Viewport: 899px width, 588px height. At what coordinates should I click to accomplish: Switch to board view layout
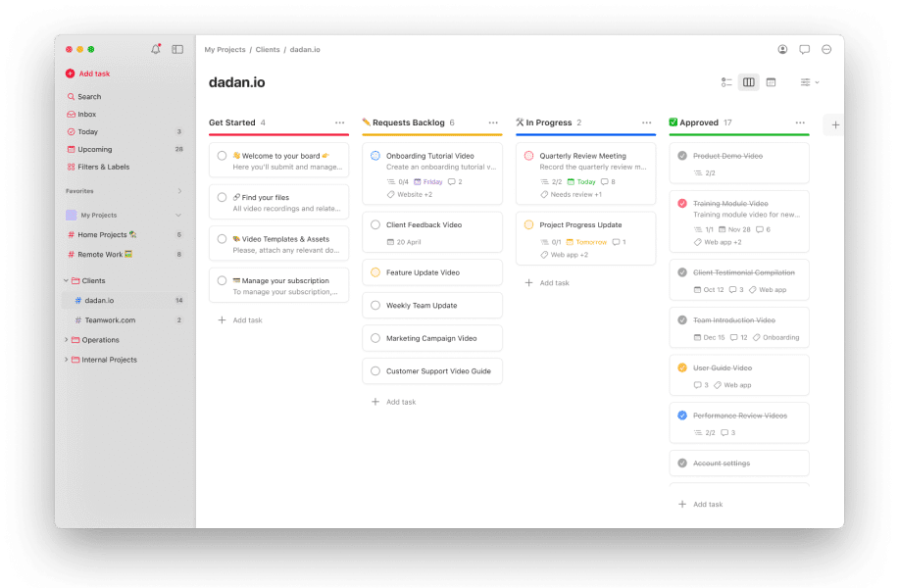click(x=749, y=82)
